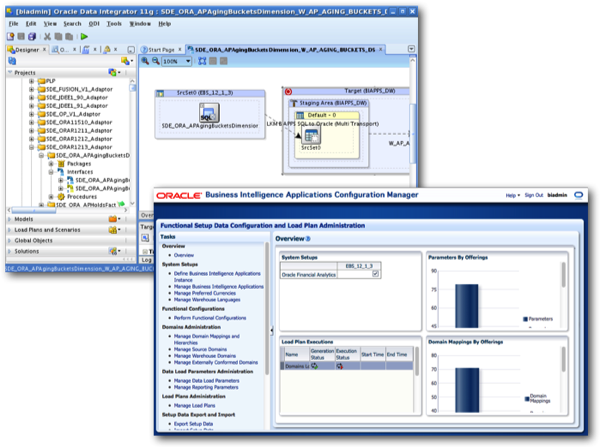Open Export Setup Data link
This screenshot has width=600, height=448.
point(193,424)
